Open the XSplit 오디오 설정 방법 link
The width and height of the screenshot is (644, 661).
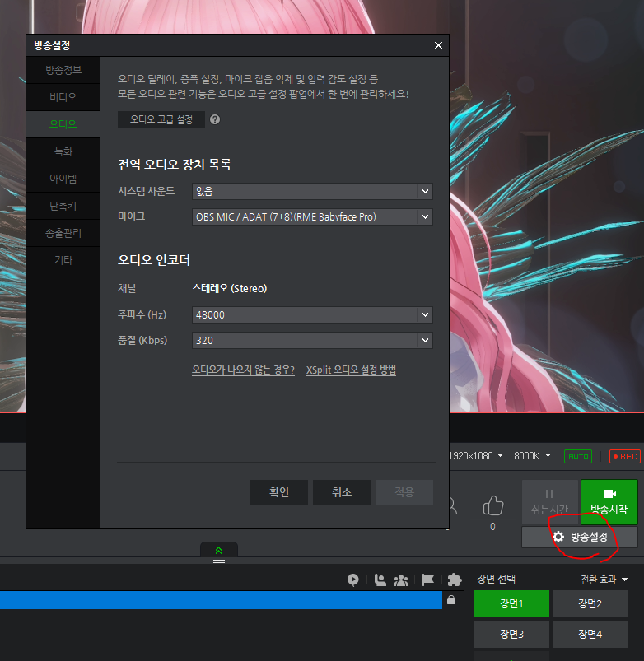point(351,370)
